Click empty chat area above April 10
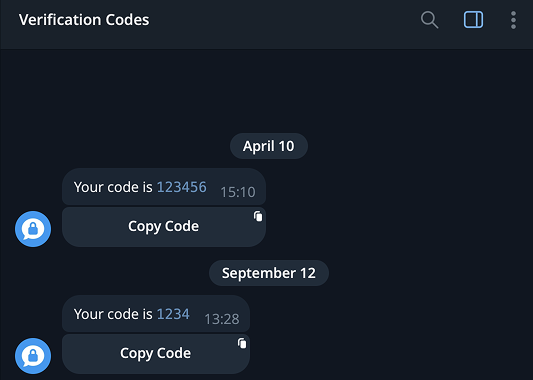 tap(266, 91)
